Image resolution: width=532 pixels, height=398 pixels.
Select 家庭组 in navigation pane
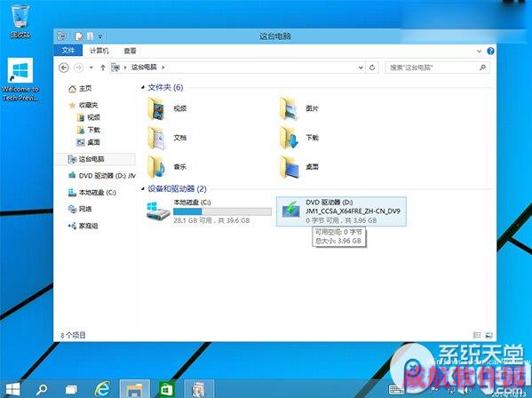[x=83, y=226]
